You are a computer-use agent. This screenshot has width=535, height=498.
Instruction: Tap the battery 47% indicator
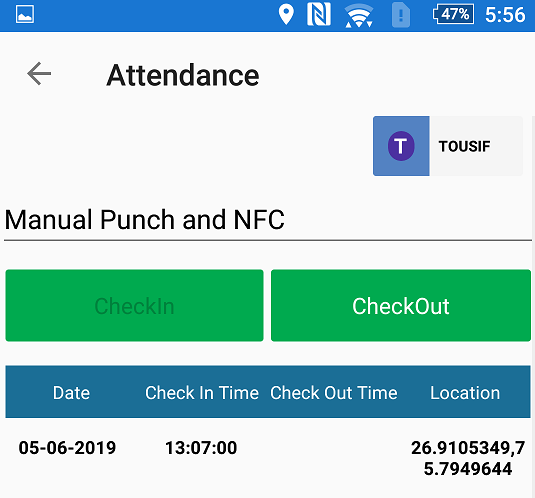point(453,14)
